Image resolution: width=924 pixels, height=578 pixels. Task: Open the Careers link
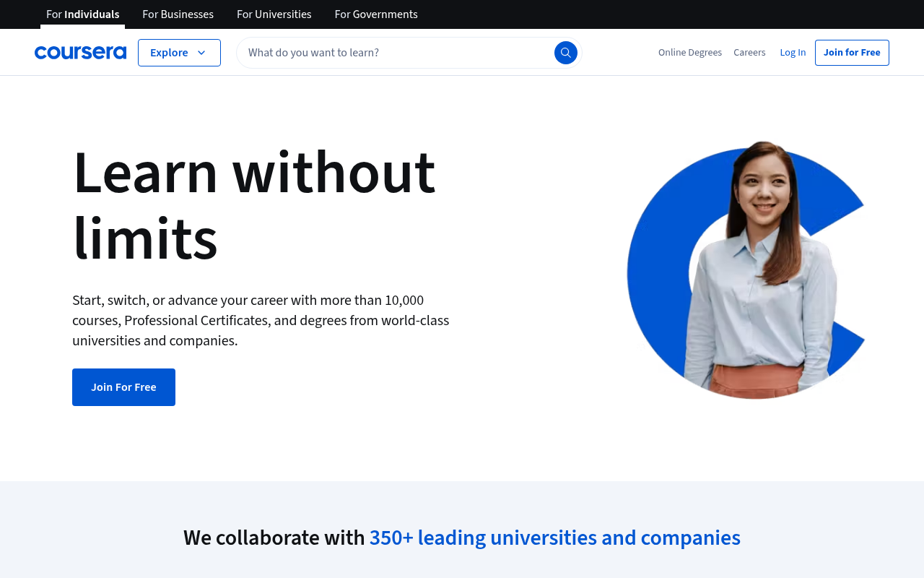click(749, 53)
